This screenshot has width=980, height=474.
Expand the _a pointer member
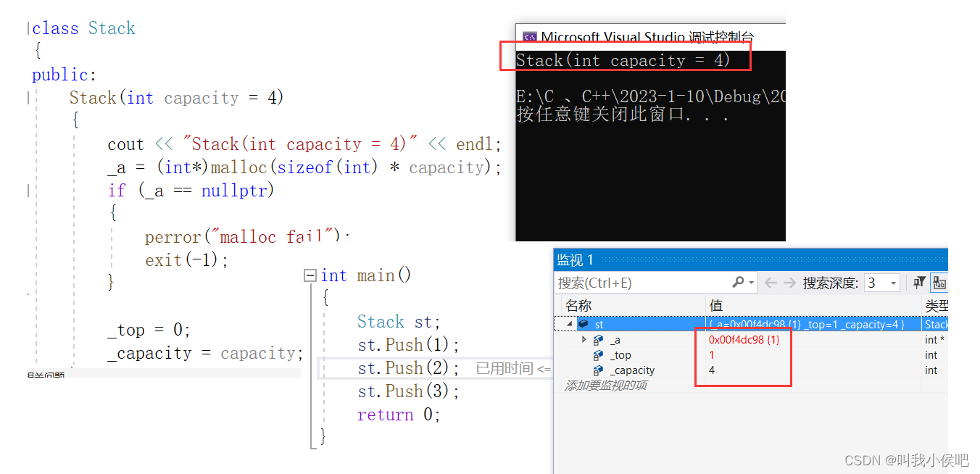[584, 339]
